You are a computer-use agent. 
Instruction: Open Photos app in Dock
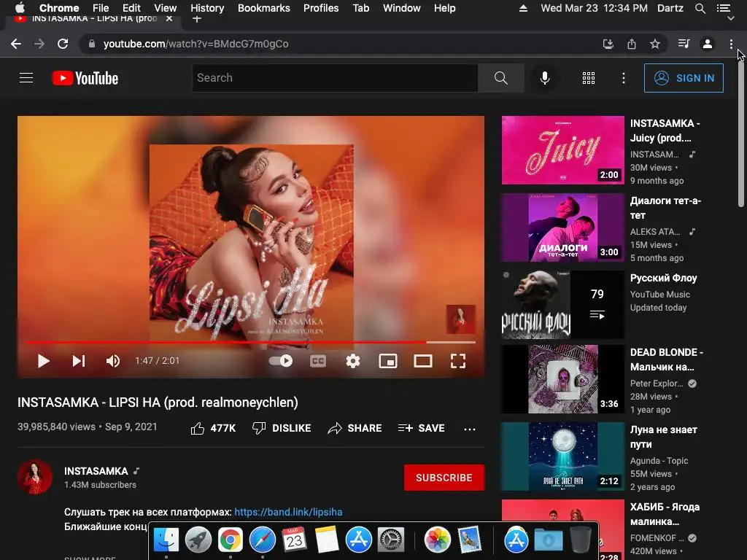click(x=438, y=540)
